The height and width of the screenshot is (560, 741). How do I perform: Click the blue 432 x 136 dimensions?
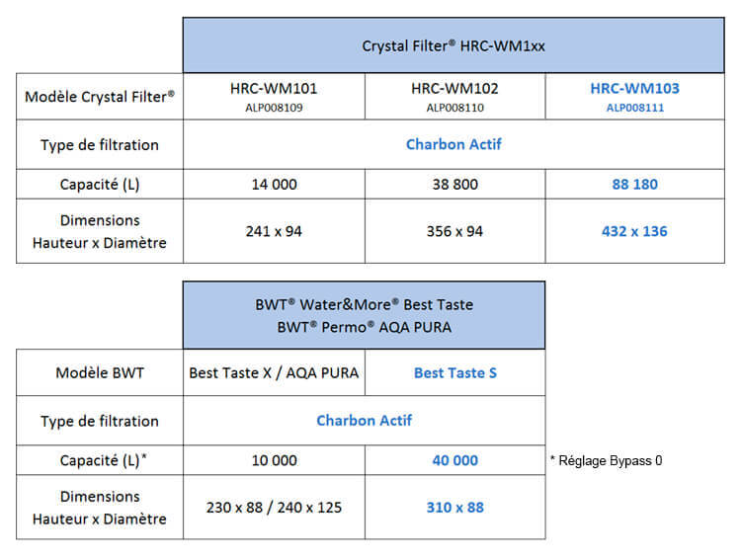click(634, 231)
